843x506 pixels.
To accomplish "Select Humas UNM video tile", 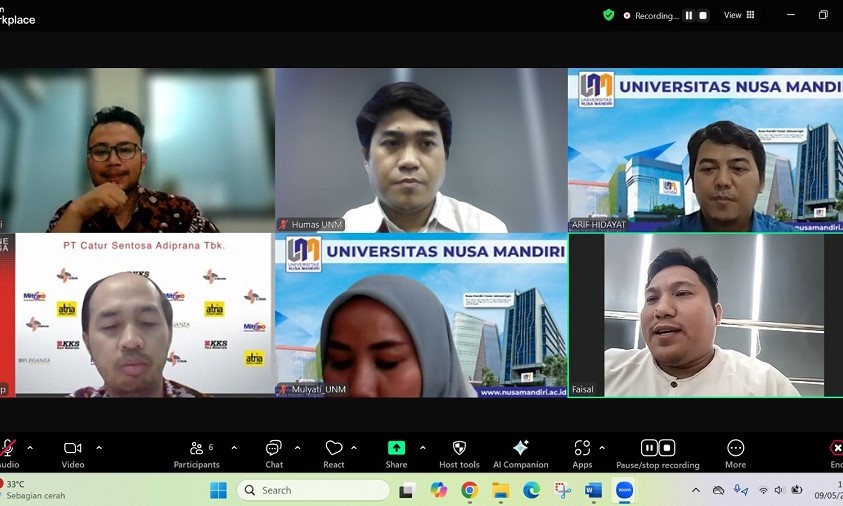I will [x=422, y=150].
